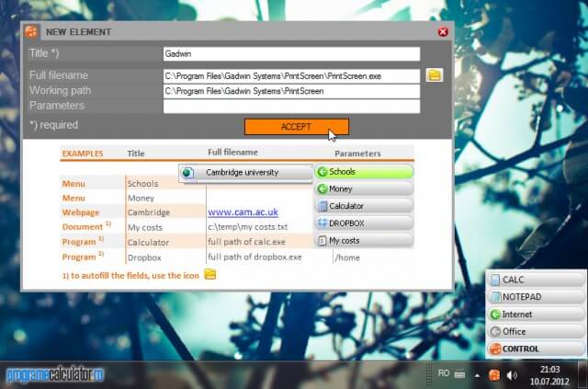Open the Internet submenu in launcher
588x389 pixels.
tap(536, 314)
